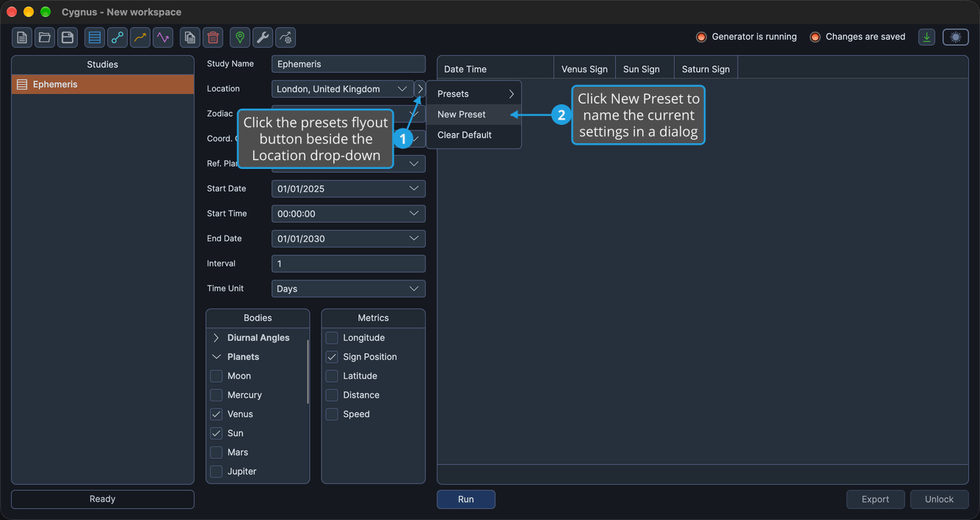
Task: Select Clear Default menu item
Action: (474, 135)
